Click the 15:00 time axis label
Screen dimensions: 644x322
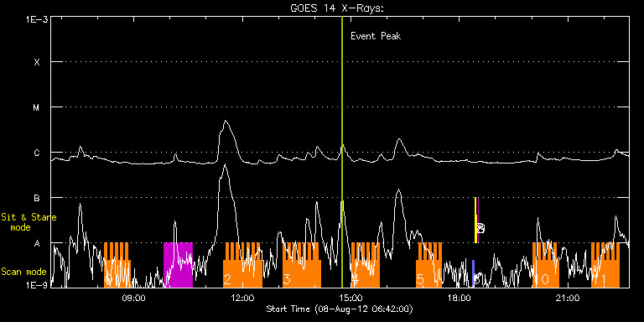(351, 298)
